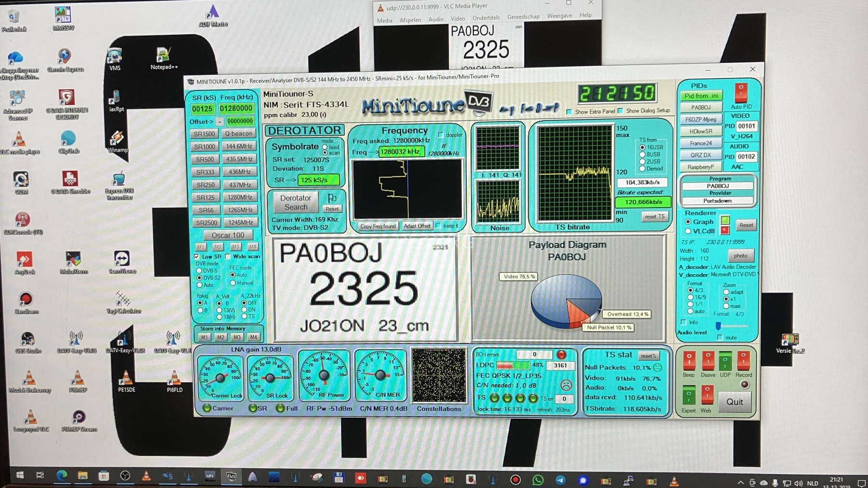The image size is (868, 488).
Task: Click the Quit button
Action: [x=734, y=402]
